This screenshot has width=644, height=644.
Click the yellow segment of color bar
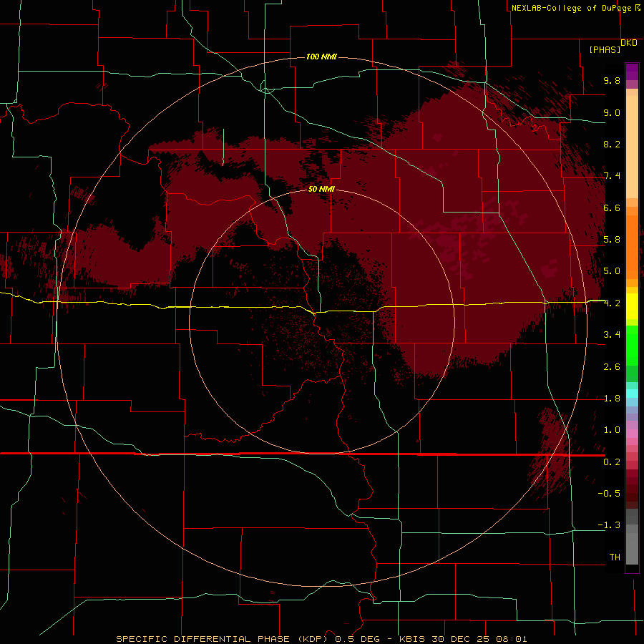coord(632,306)
